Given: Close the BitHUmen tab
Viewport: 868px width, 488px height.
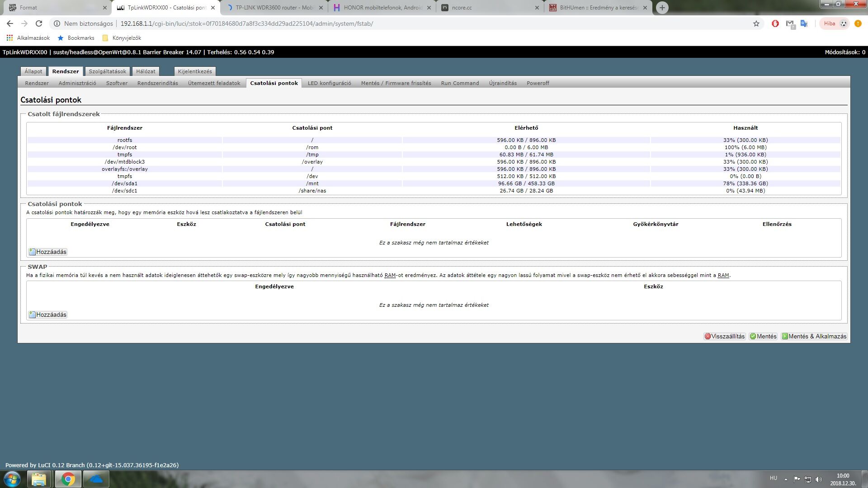Looking at the screenshot, I should 645,8.
